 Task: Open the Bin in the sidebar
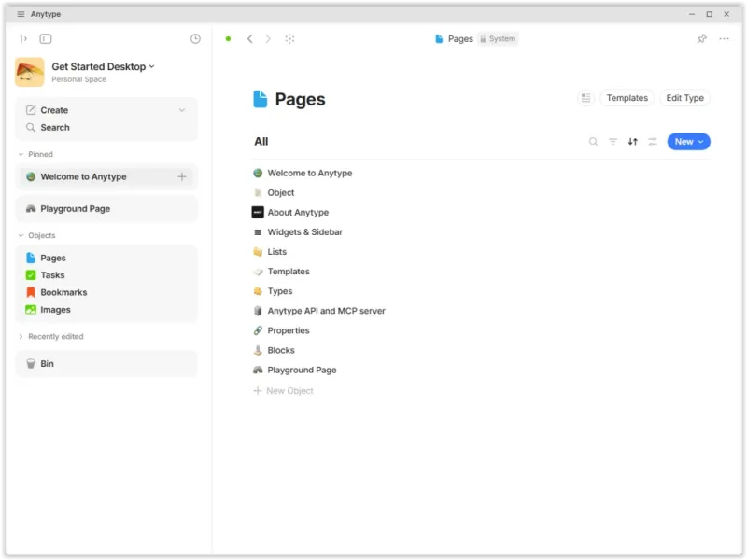(106, 364)
